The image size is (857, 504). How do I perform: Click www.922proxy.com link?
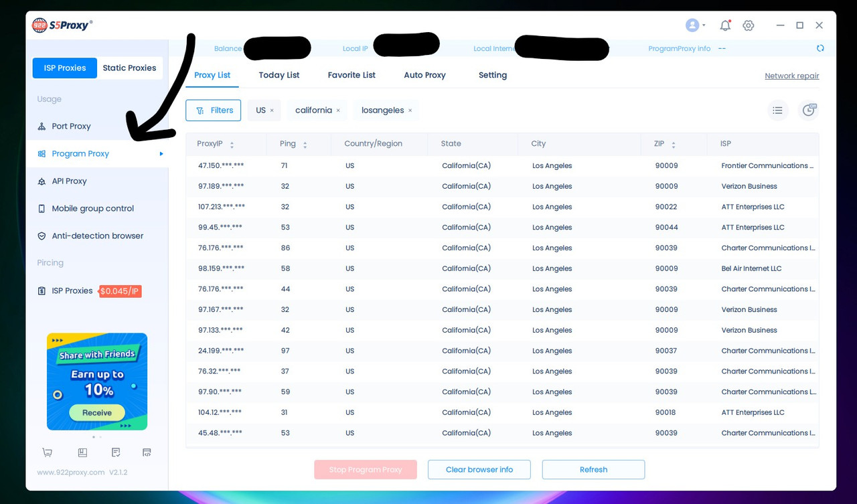(71, 472)
